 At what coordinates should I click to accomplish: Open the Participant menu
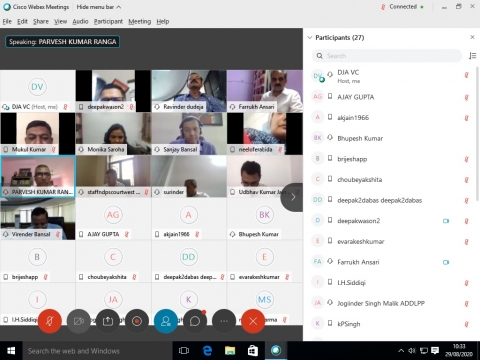pyautogui.click(x=108, y=21)
